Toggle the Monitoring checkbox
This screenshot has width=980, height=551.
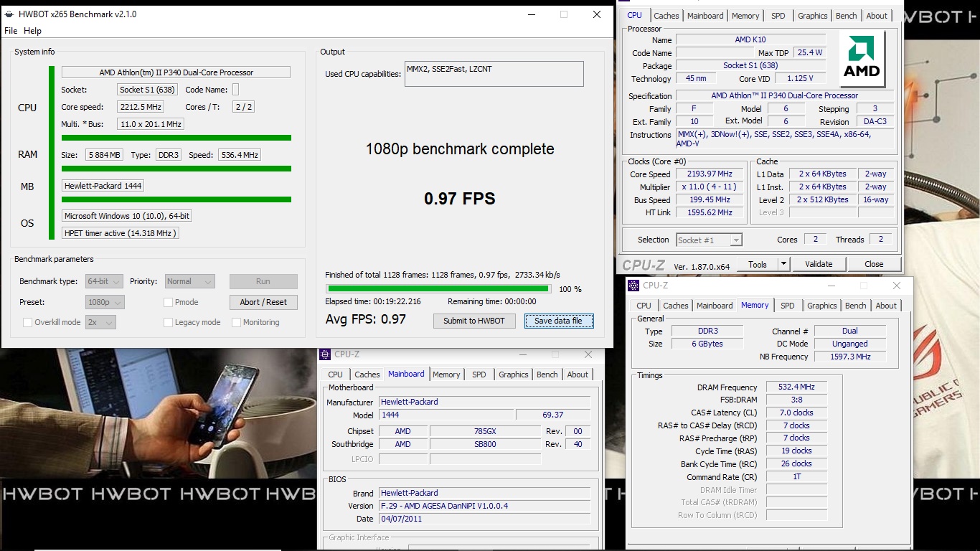point(236,322)
